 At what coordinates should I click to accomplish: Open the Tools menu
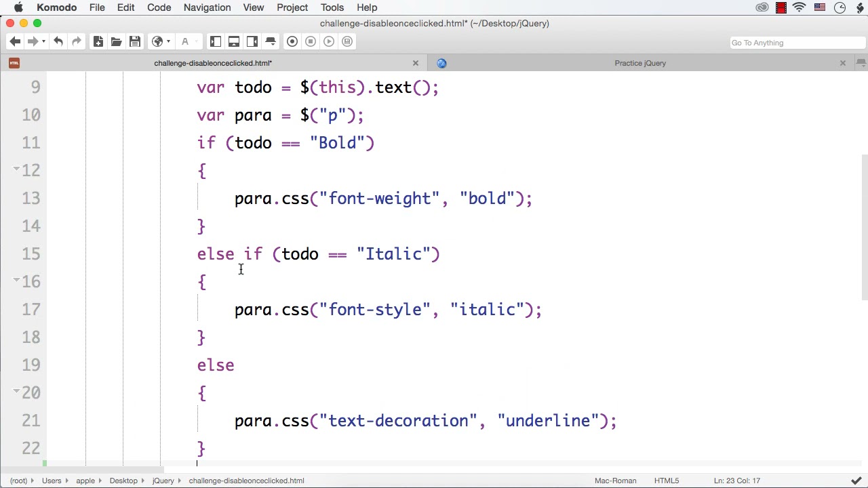point(332,7)
